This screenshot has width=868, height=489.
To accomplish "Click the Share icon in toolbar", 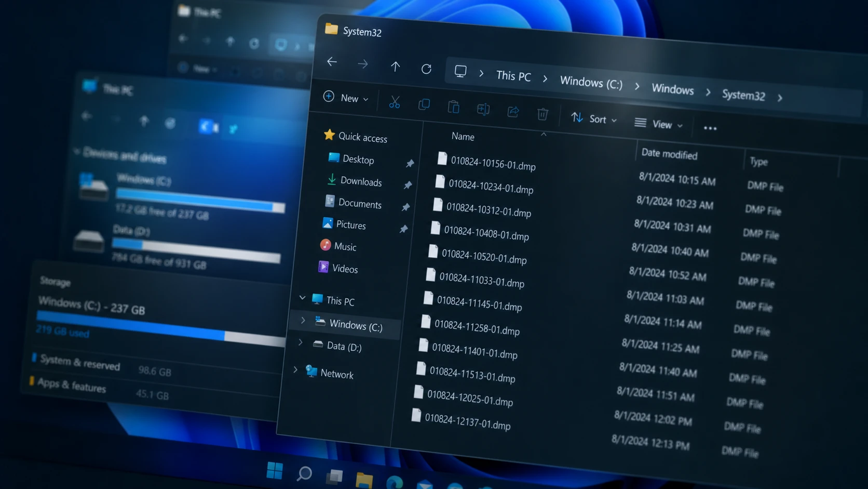I will coord(513,111).
